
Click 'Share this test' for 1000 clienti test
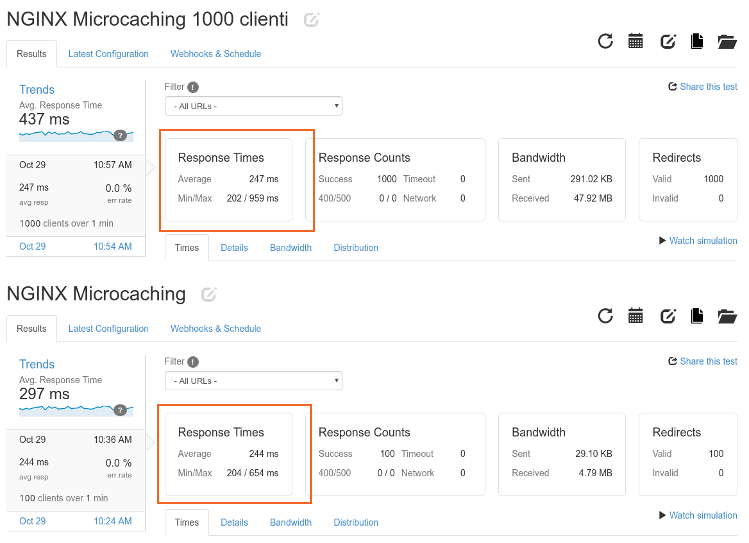[703, 86]
